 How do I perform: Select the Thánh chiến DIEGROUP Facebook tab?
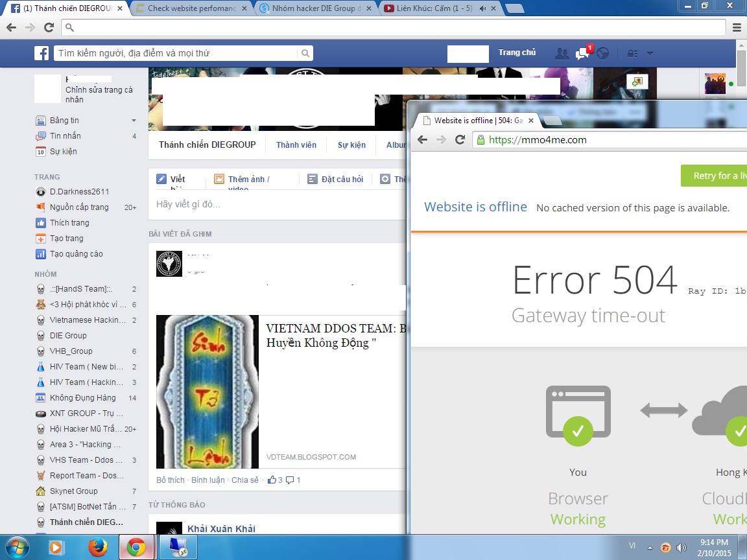67,8
